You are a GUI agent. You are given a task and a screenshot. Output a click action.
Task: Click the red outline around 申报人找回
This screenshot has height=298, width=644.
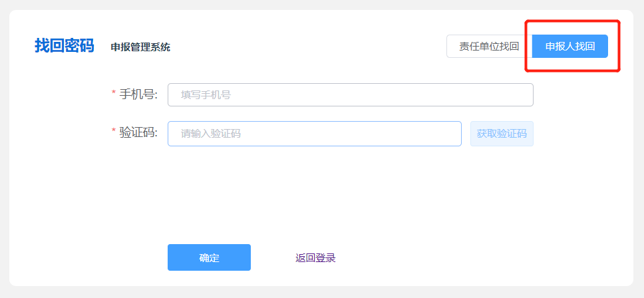click(x=619, y=47)
